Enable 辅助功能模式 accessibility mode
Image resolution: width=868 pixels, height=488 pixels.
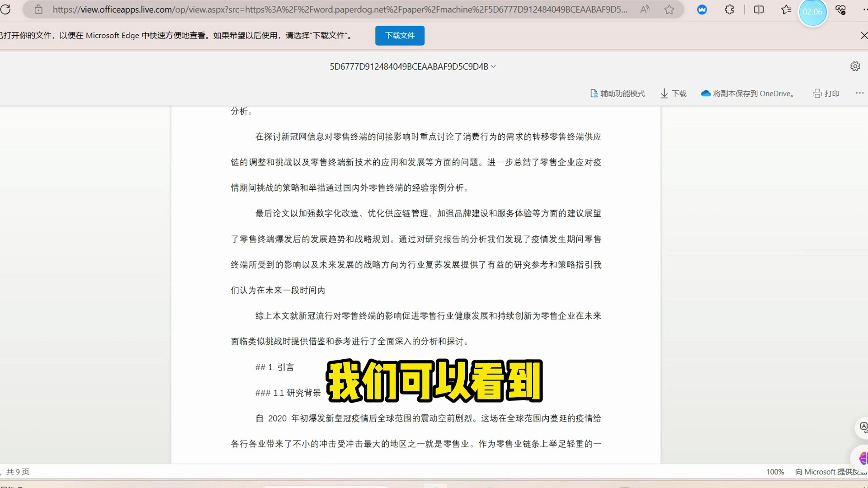pyautogui.click(x=618, y=94)
